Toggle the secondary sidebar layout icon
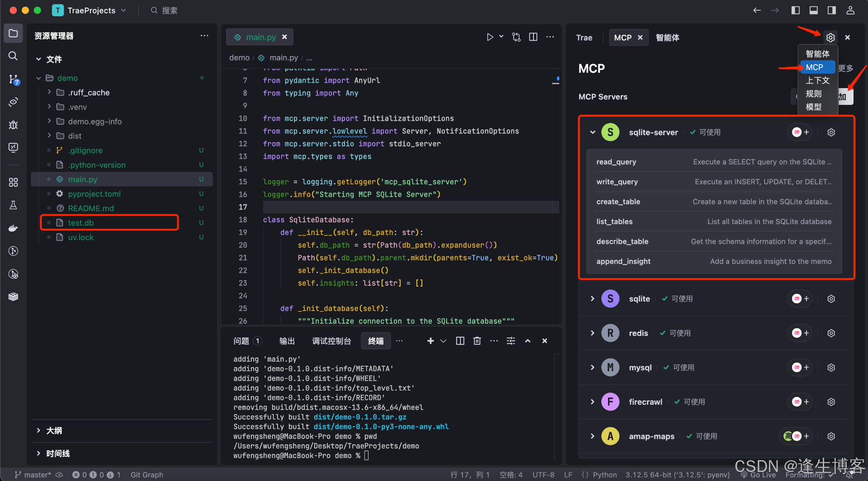This screenshot has width=868, height=481. (832, 10)
